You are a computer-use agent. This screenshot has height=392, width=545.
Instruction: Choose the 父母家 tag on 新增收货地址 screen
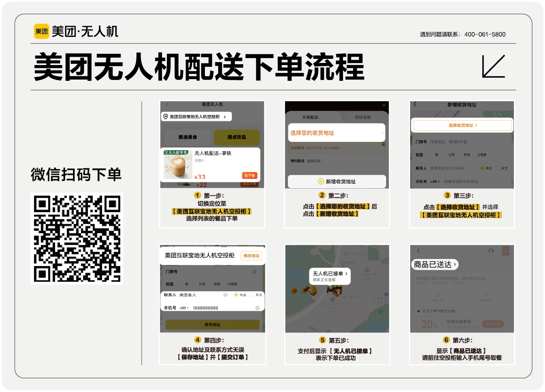(482, 155)
